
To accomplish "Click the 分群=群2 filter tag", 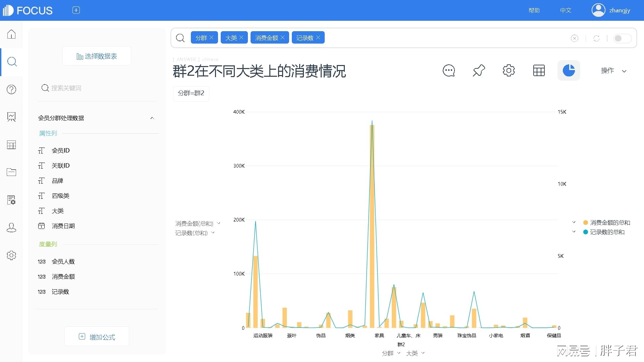I will click(191, 93).
